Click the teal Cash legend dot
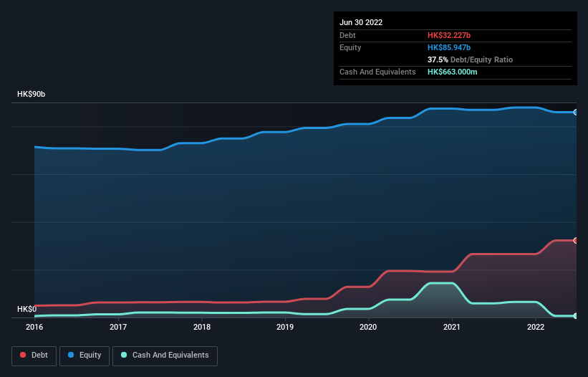588x377 pixels. pyautogui.click(x=124, y=355)
